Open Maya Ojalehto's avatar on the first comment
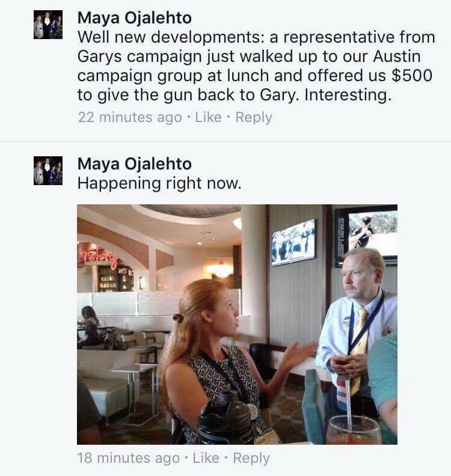The height and width of the screenshot is (476, 451). point(48,25)
